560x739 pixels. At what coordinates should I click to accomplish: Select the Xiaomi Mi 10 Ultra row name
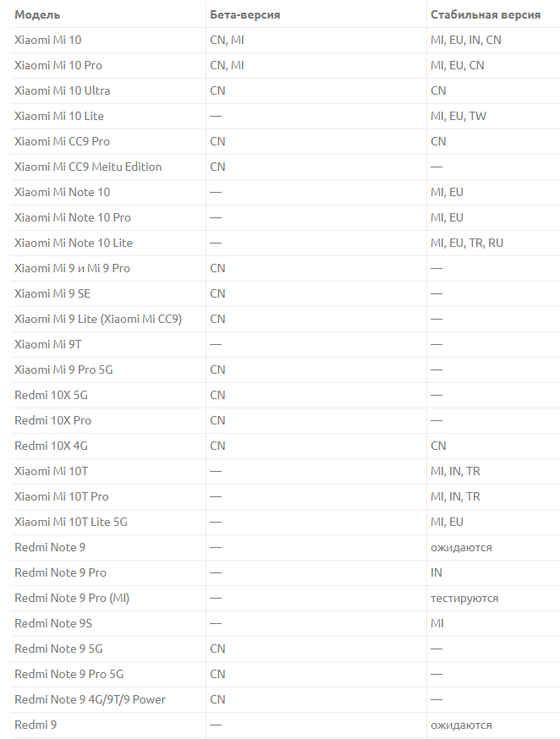point(63,90)
